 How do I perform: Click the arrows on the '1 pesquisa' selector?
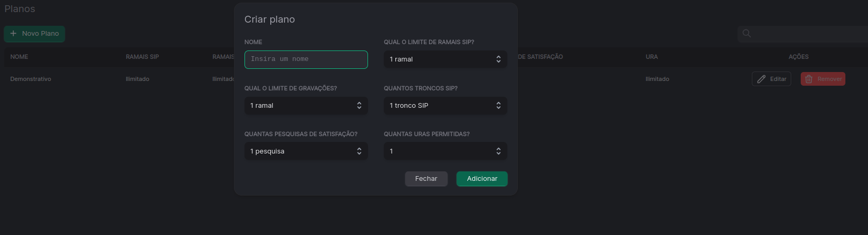[x=359, y=151]
